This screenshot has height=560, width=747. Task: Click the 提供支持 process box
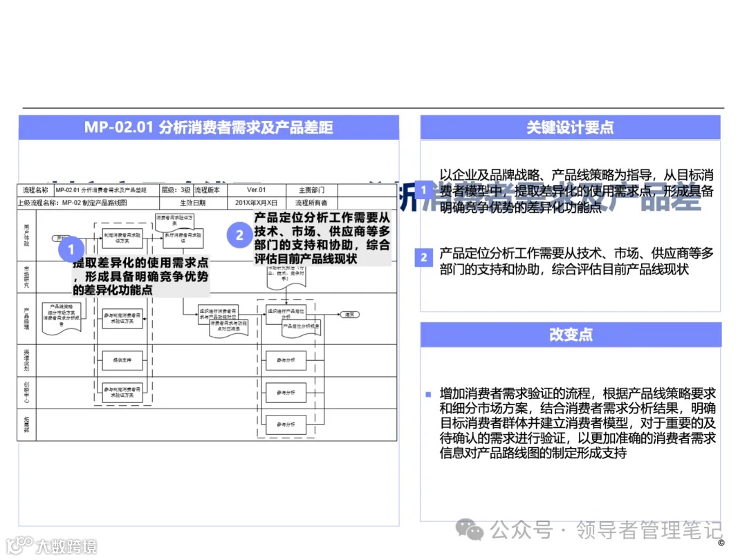122,360
